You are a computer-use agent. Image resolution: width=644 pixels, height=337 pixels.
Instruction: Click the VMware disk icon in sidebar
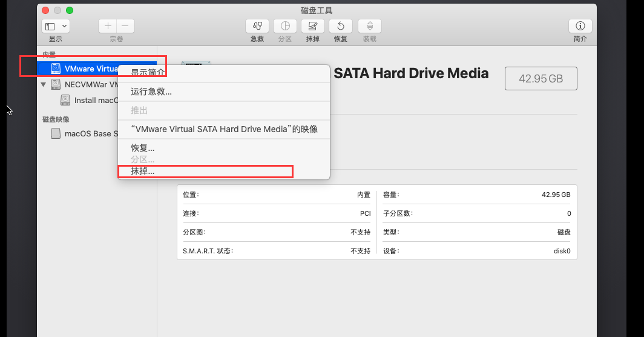(x=56, y=68)
